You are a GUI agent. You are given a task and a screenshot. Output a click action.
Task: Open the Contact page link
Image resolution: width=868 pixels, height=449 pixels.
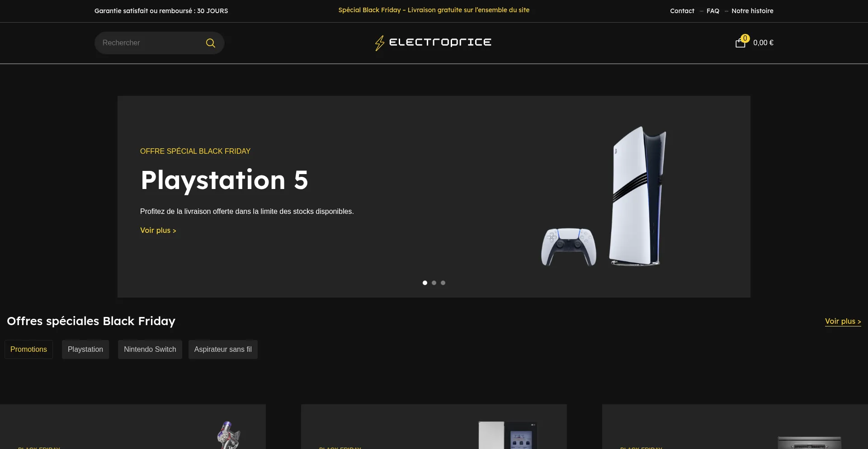(x=682, y=11)
